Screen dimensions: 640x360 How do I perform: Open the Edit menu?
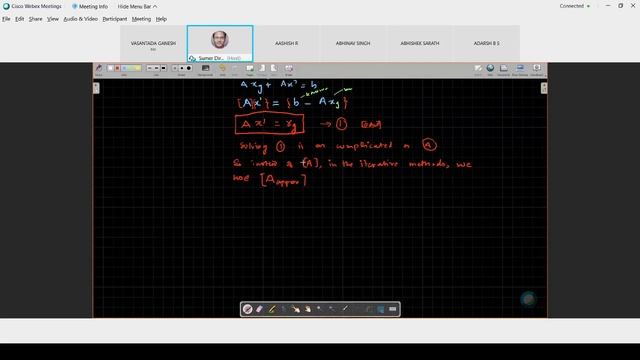20,19
